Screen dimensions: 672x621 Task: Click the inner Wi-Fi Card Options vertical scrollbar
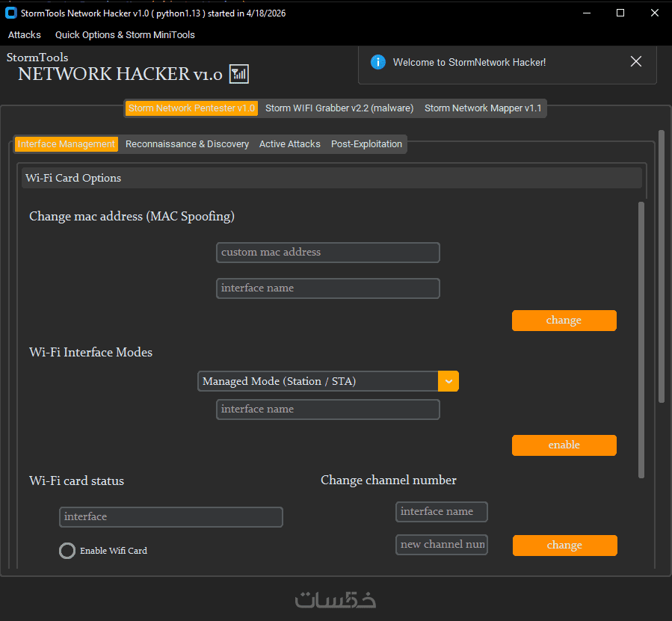click(641, 340)
